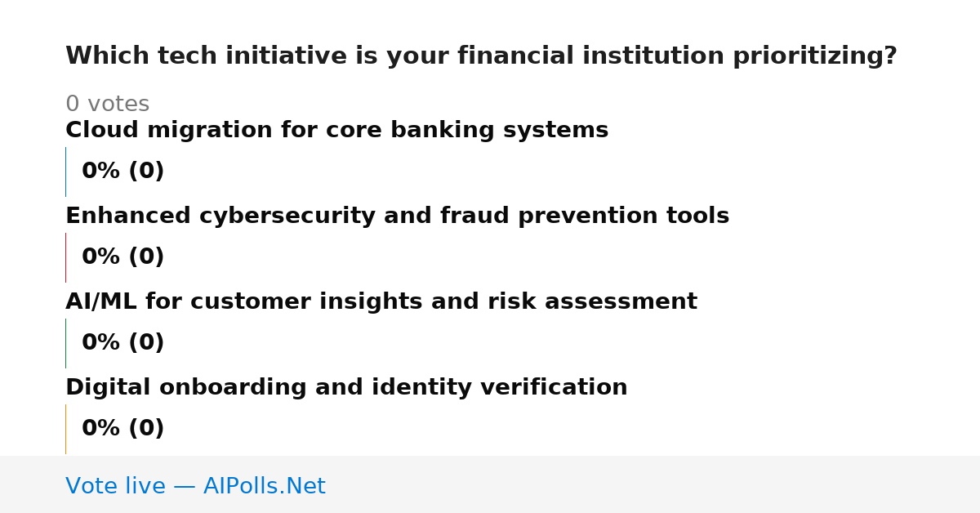Select the Cloud migration for core banking option
This screenshot has width=980, height=513.
pyautogui.click(x=336, y=131)
